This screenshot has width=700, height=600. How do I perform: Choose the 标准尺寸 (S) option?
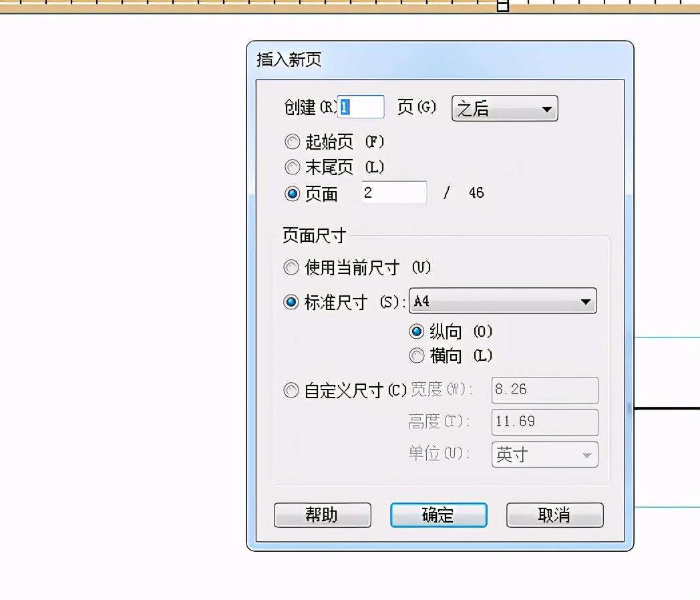[x=291, y=302]
